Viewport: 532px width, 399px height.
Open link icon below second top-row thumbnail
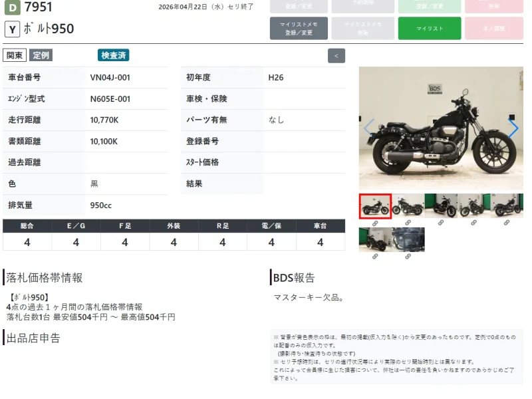point(408,223)
